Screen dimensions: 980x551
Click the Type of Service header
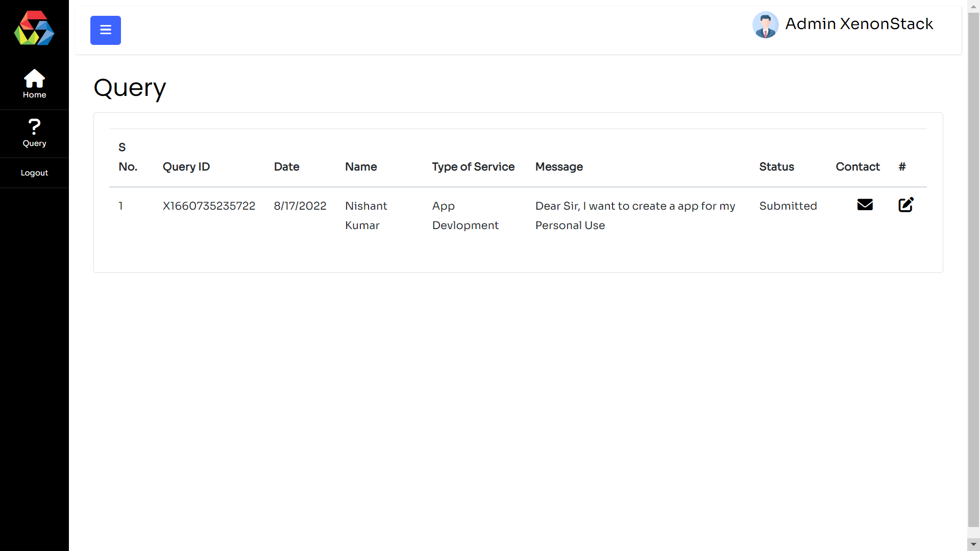[x=473, y=167]
